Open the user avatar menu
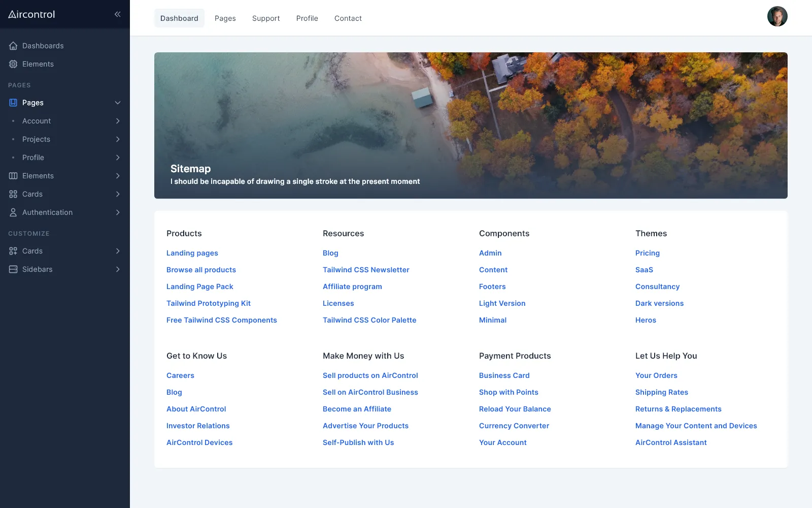The width and height of the screenshot is (812, 508). point(777,16)
